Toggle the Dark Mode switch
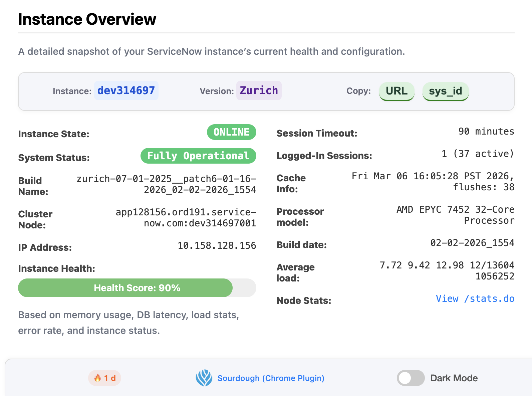532x396 pixels. click(x=411, y=378)
